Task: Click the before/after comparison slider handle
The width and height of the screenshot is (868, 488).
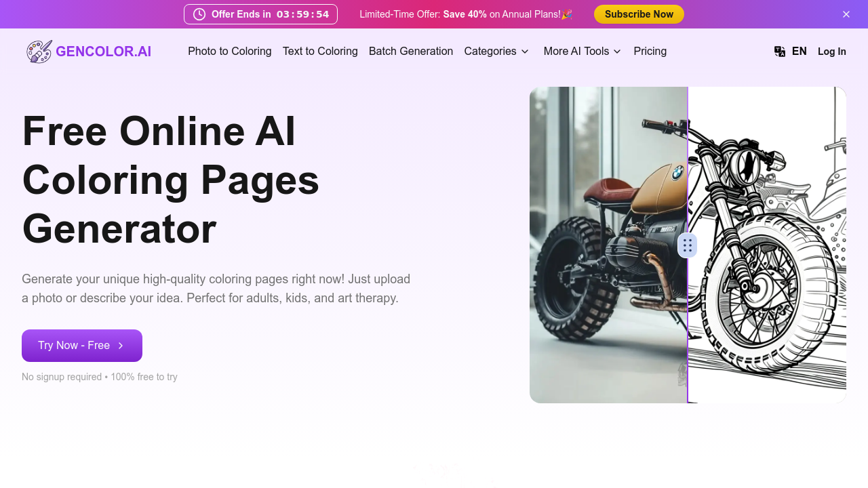Action: [x=687, y=245]
